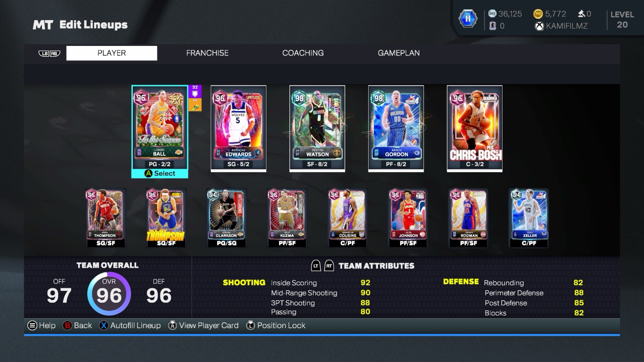This screenshot has height=362, width=644.
Task: Click the LT trigger icon
Action: coord(316,266)
